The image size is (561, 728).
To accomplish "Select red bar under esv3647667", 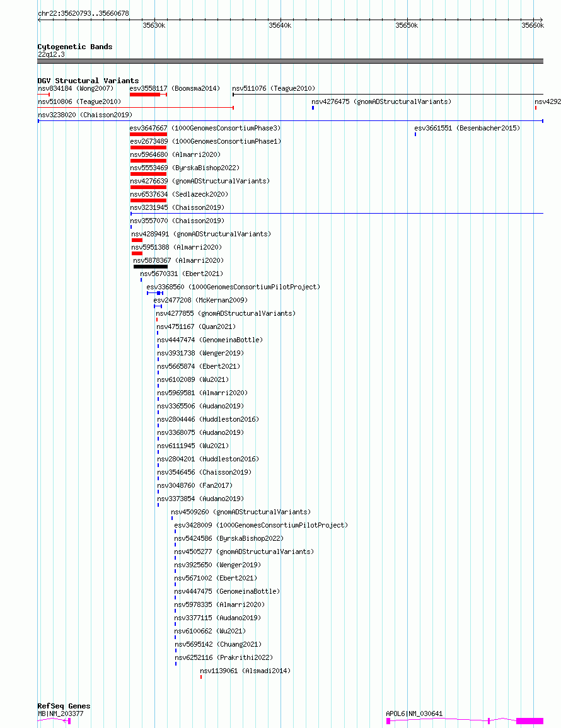I will pos(148,134).
